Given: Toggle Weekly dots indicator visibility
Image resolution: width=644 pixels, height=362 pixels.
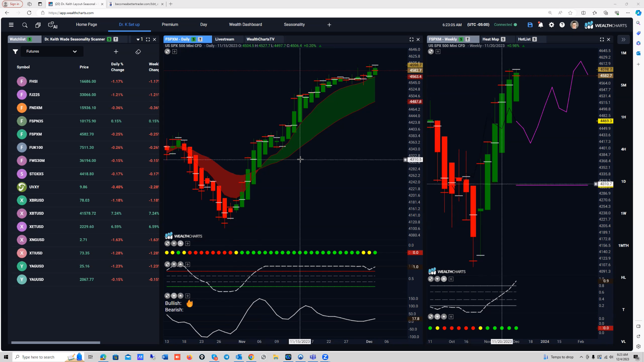Looking at the screenshot, I should (x=431, y=317).
